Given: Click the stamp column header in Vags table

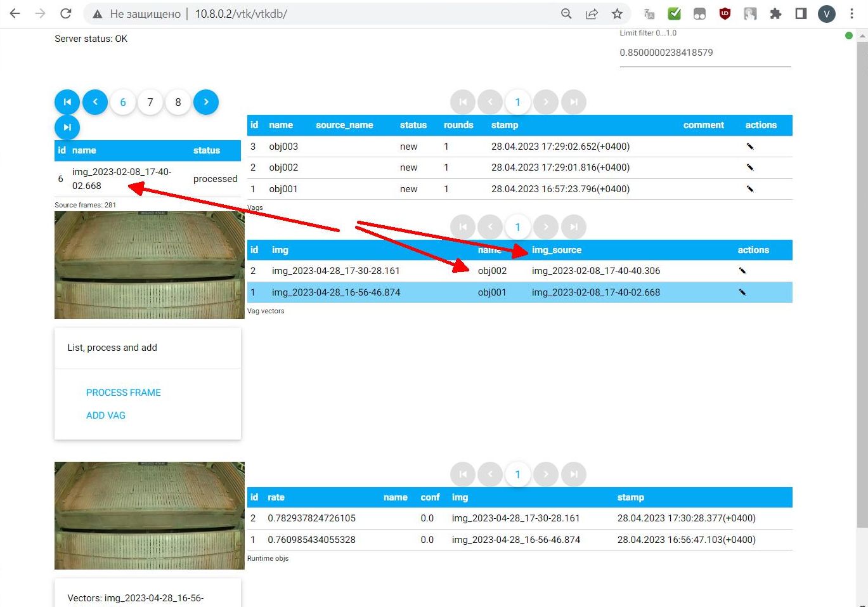Looking at the screenshot, I should 505,125.
